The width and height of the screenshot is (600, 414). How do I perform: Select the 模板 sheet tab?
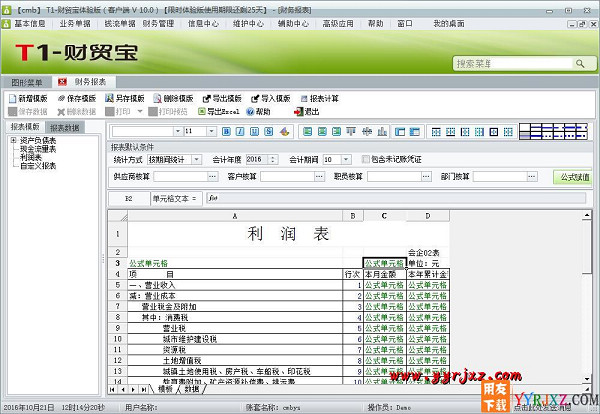(165, 389)
